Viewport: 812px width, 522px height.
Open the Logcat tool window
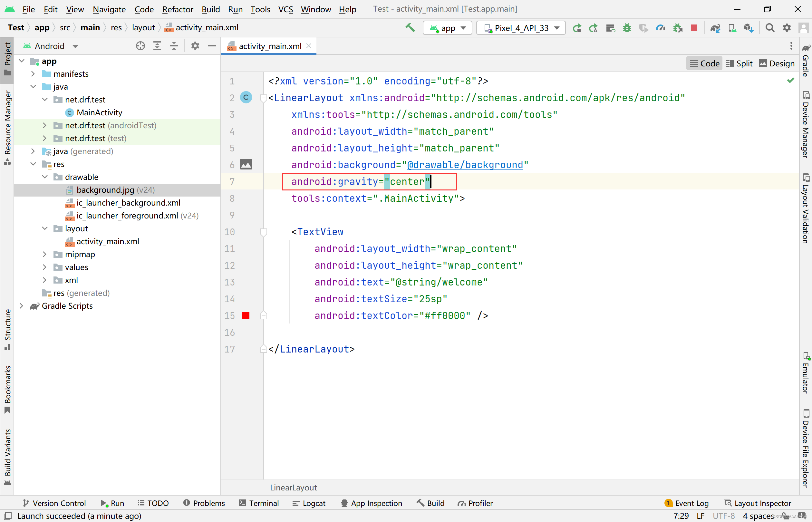coord(309,503)
